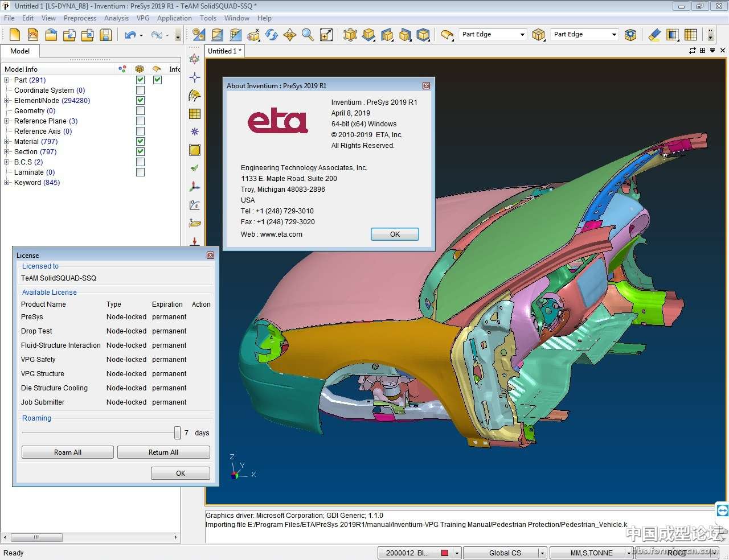Click the red part color swatch in status bar
Screen dimensions: 729x560
click(x=445, y=553)
